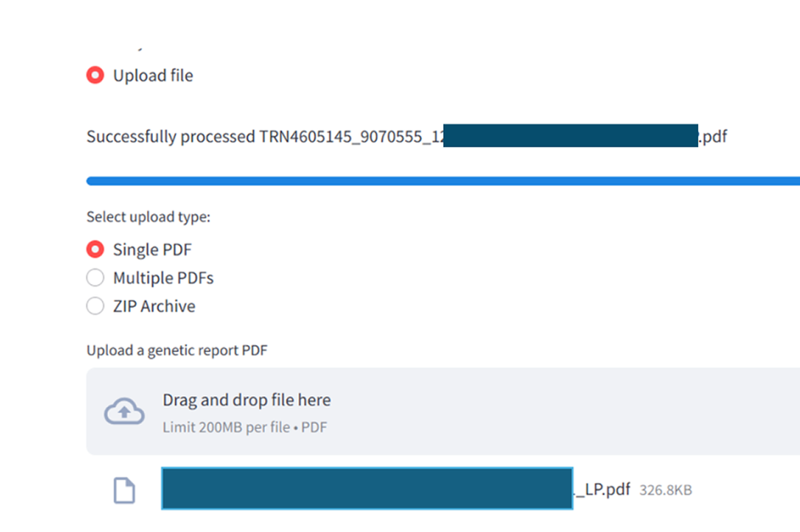
Task: Click the uploaded PDF document icon
Action: pos(124,491)
